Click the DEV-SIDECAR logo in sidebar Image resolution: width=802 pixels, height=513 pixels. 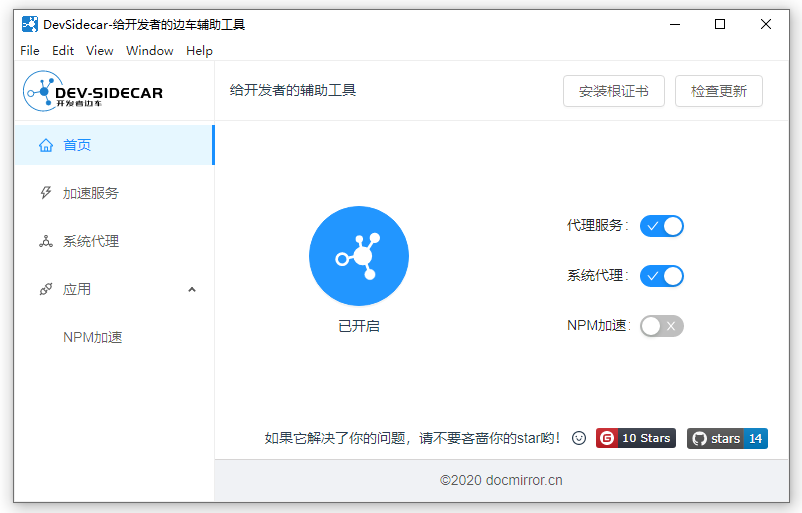[x=93, y=91]
